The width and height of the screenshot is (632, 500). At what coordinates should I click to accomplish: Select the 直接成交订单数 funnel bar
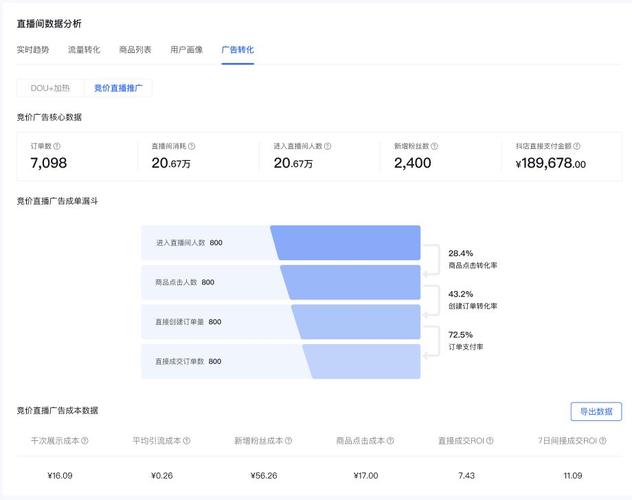point(281,361)
